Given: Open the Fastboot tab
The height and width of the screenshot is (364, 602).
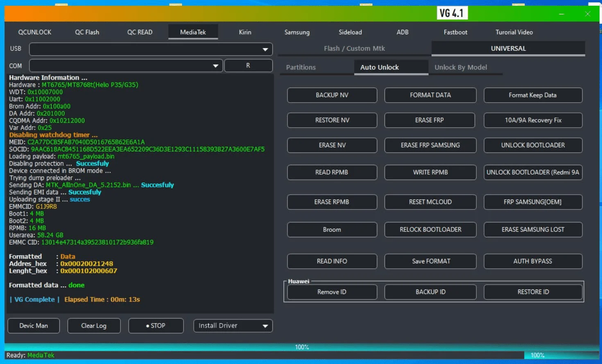Looking at the screenshot, I should pos(455,32).
